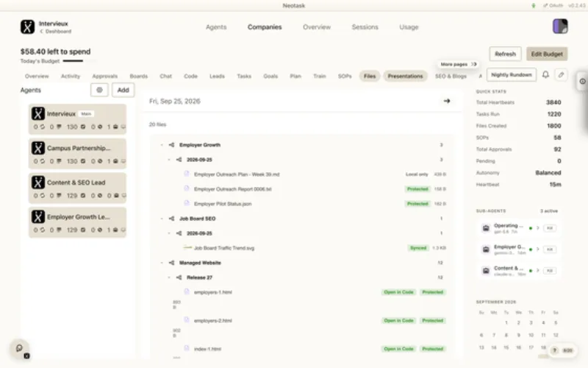Click the Edit Budget button
Screen dimensions: 588x368
click(547, 54)
